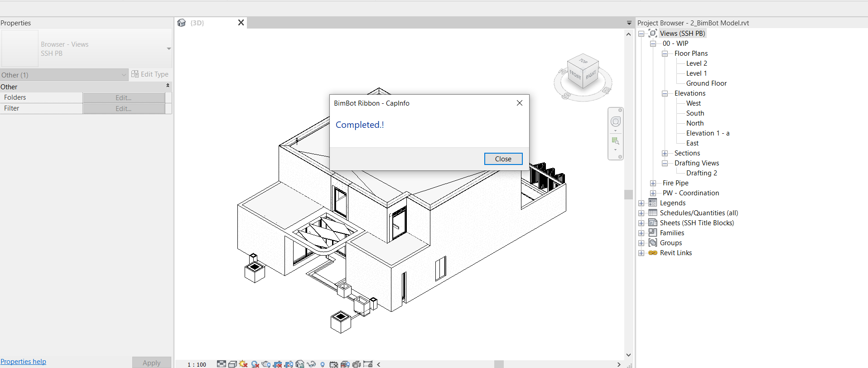The height and width of the screenshot is (368, 868).
Task: Expand the Revit Links node
Action: pos(641,253)
